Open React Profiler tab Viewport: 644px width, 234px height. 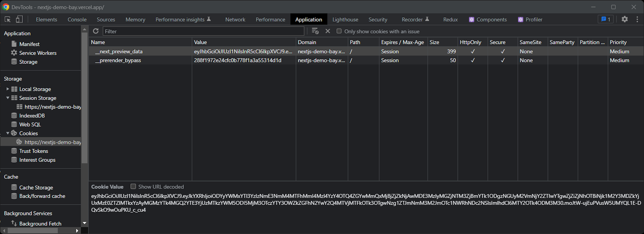[x=530, y=20]
